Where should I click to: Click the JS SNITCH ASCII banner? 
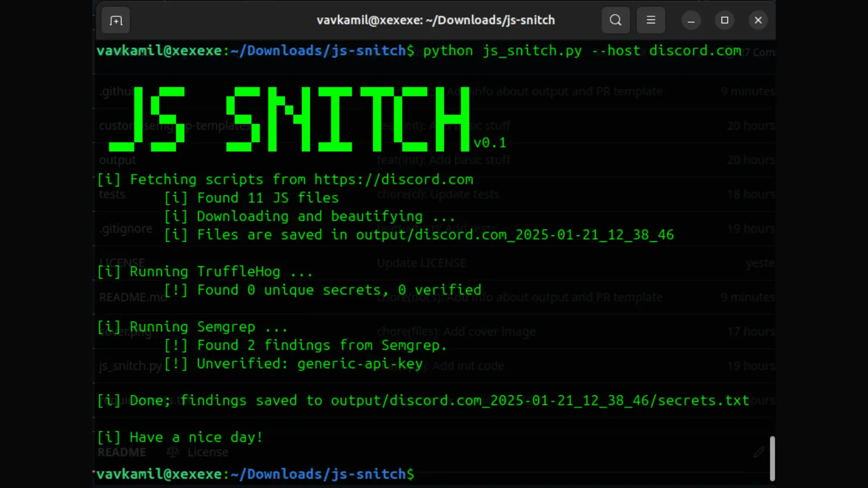(x=290, y=119)
